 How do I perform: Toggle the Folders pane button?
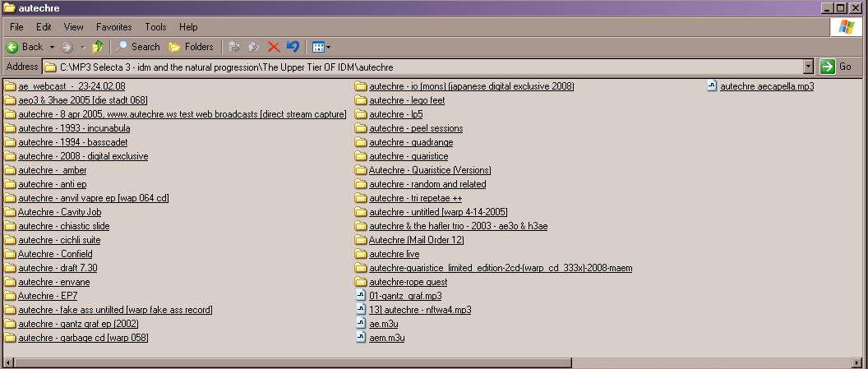[x=192, y=47]
